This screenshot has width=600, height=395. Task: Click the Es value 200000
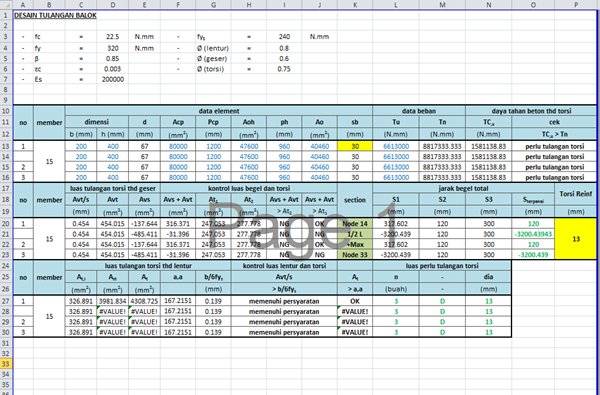pyautogui.click(x=112, y=80)
